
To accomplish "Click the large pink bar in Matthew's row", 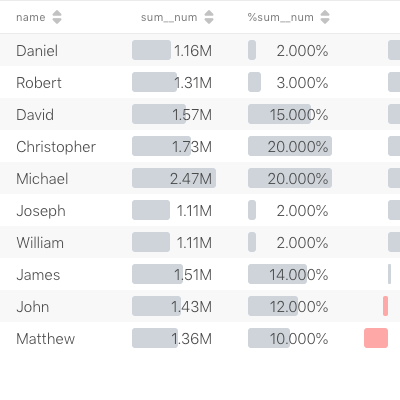I will (376, 338).
